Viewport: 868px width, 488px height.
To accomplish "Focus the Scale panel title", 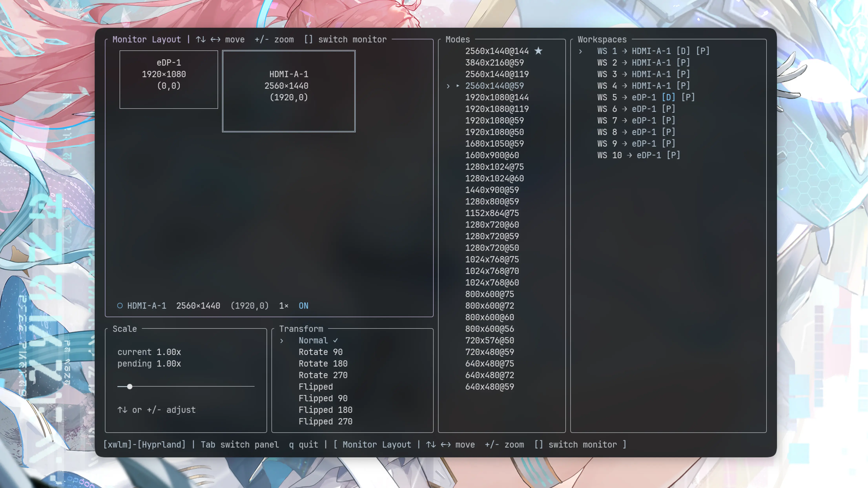I will 125,329.
